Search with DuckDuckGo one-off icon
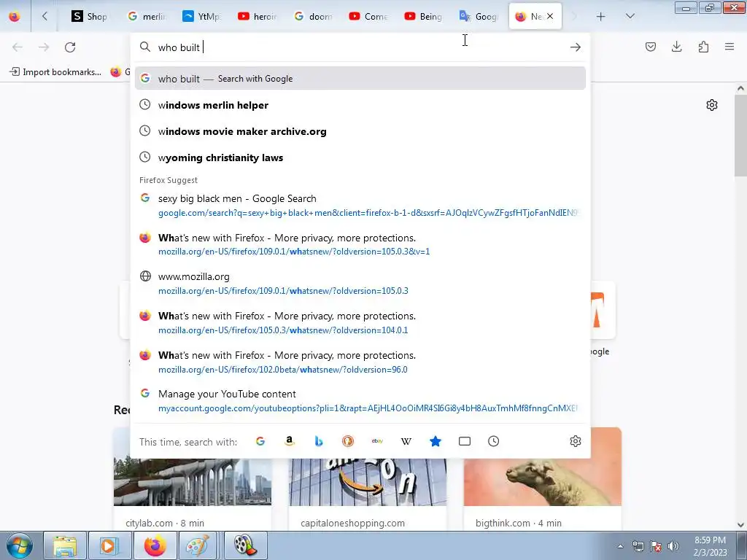Screen dimensions: 747x560 (x=348, y=441)
